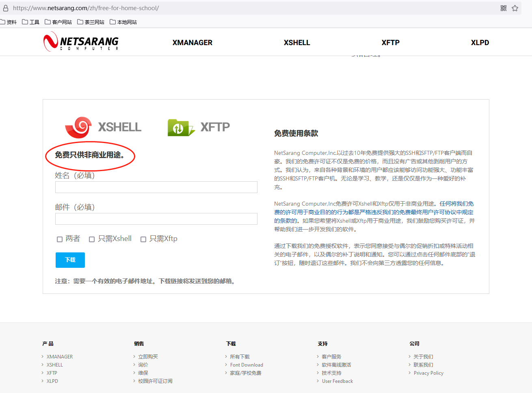Screen dimensions: 532x393
Task: Click the browser address bar URL
Action: (x=86, y=8)
